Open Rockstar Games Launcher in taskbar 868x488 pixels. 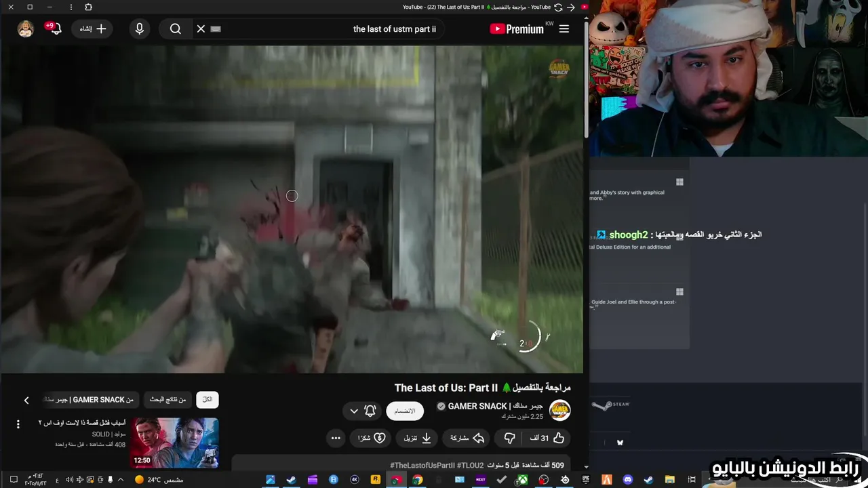pos(375,480)
